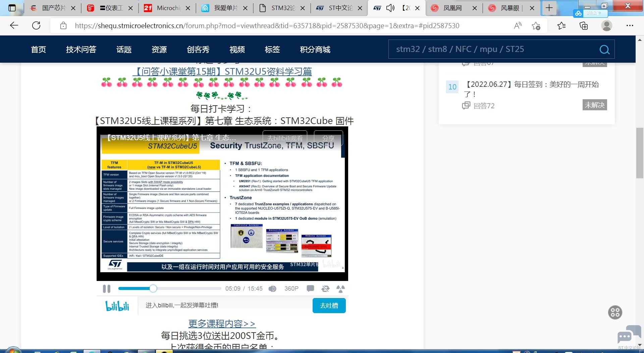Switch to the 仪表工 tab
Image resolution: width=644 pixels, height=353 pixels.
coord(110,8)
